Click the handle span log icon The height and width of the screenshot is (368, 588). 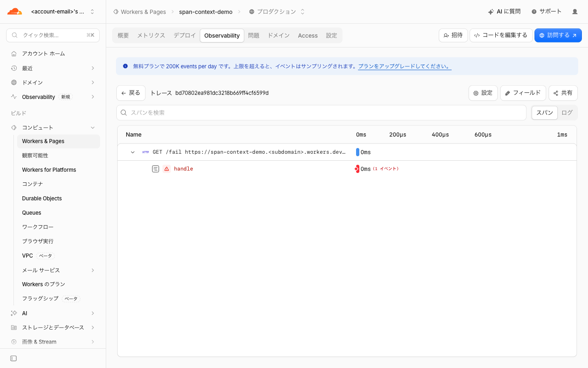(x=156, y=169)
